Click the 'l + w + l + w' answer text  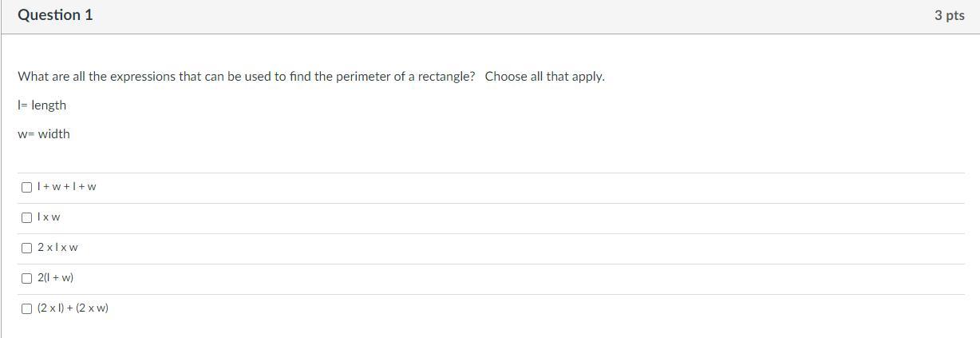click(67, 187)
